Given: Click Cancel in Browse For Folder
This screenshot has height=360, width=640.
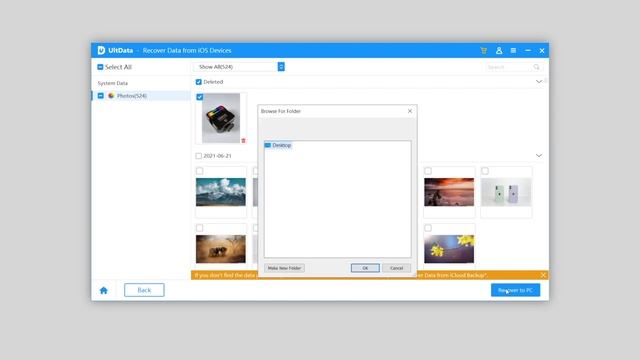Looking at the screenshot, I should (396, 268).
